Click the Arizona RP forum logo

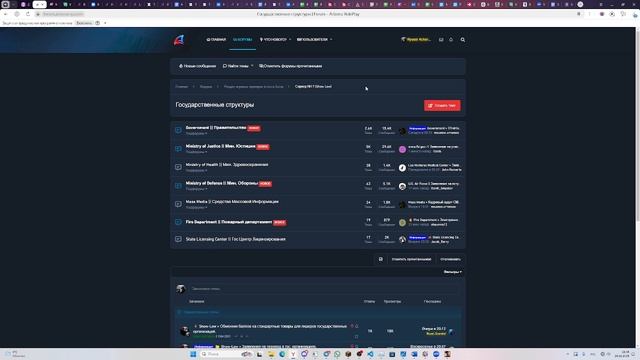(179, 40)
